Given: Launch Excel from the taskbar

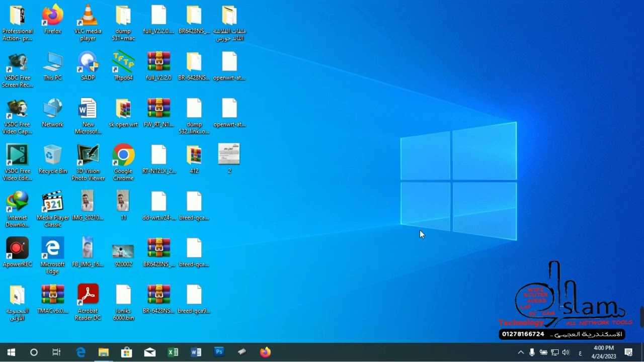Looking at the screenshot, I should [x=173, y=352].
